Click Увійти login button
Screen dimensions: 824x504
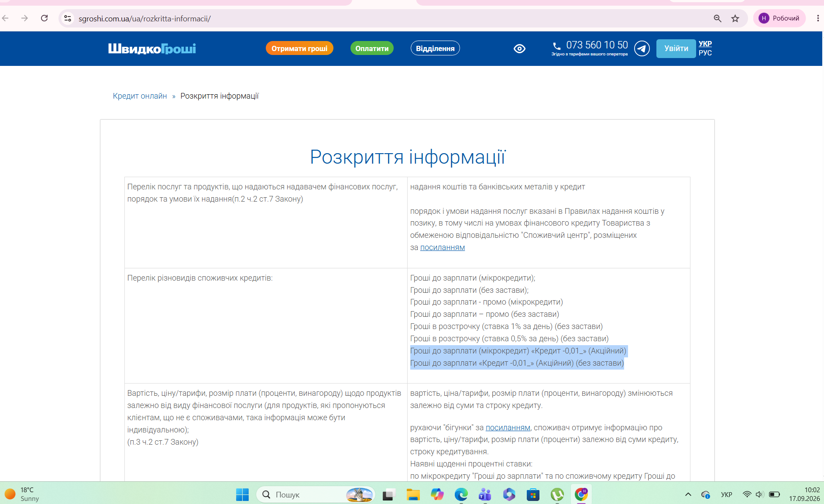click(x=676, y=48)
